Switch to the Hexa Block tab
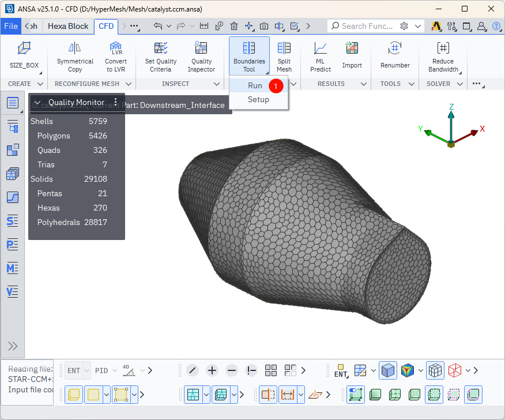 (x=68, y=26)
